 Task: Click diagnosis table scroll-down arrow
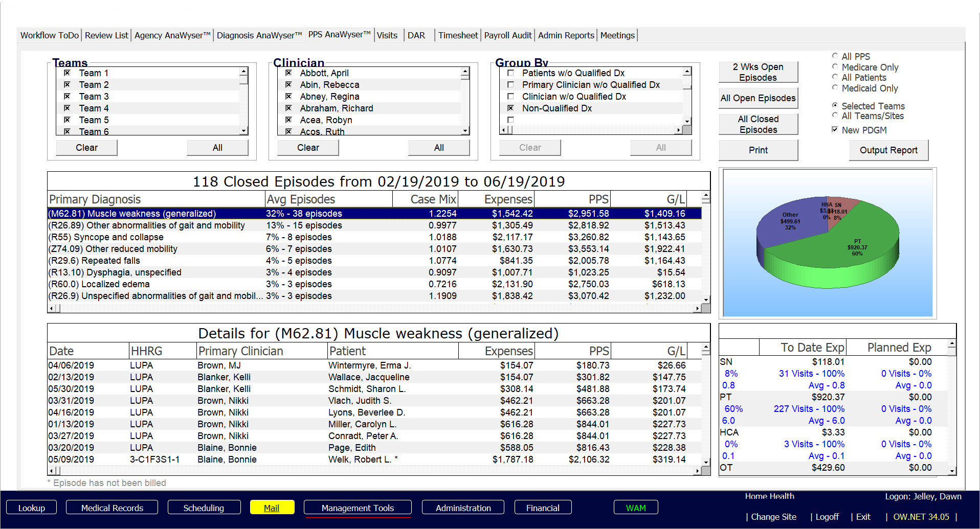[706, 300]
